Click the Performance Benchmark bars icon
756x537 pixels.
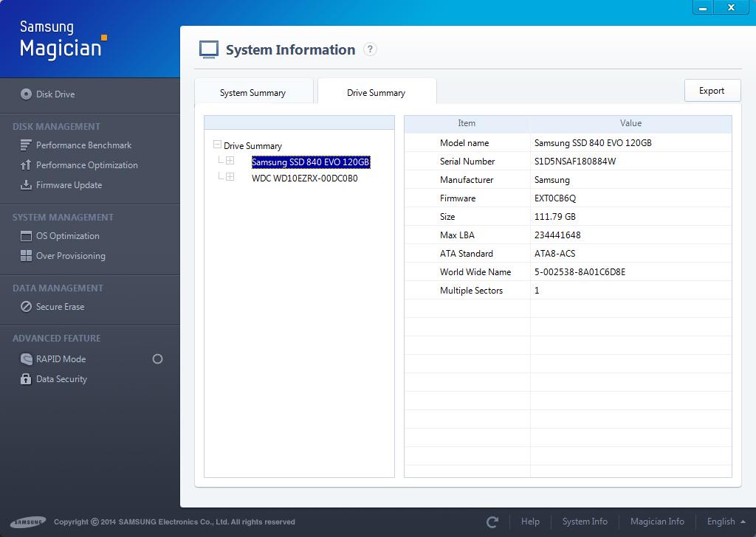click(x=26, y=145)
